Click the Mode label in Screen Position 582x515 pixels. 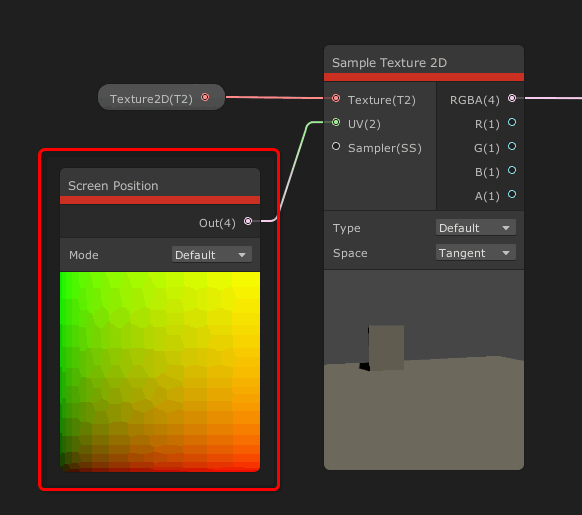(84, 255)
